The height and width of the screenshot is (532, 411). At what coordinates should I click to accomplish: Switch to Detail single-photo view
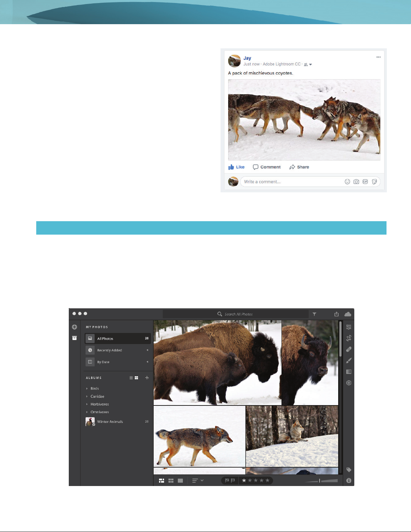(180, 481)
